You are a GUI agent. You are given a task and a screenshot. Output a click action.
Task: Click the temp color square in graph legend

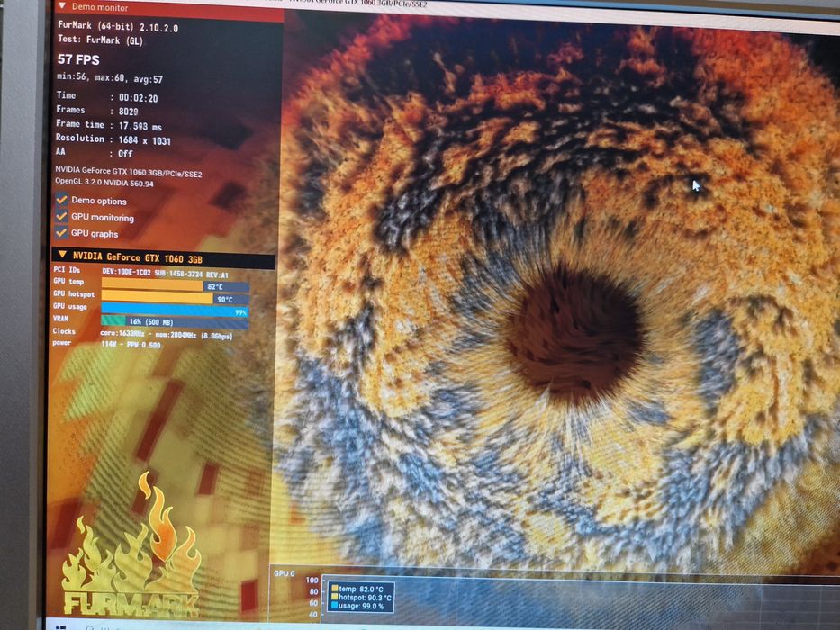point(335,589)
